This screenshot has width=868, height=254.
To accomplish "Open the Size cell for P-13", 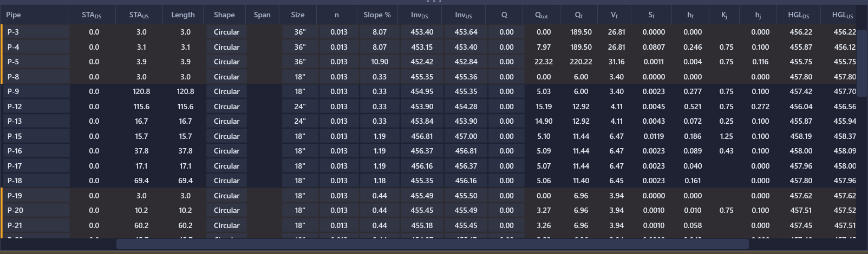I will coord(299,121).
